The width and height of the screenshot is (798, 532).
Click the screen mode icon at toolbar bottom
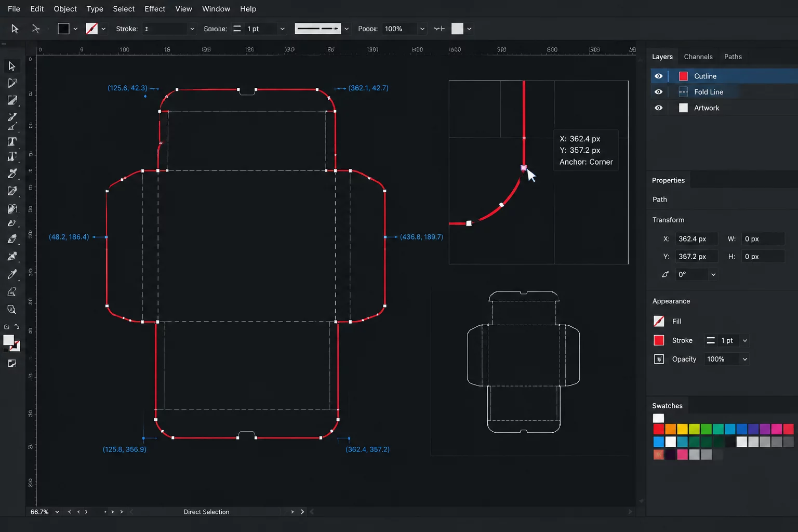point(12,364)
